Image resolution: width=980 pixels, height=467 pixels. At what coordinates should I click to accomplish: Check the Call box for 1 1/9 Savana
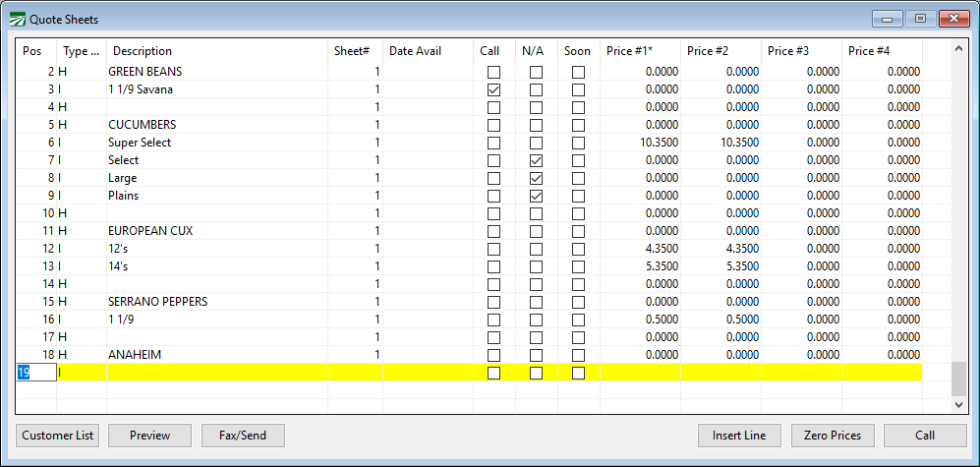(x=493, y=89)
